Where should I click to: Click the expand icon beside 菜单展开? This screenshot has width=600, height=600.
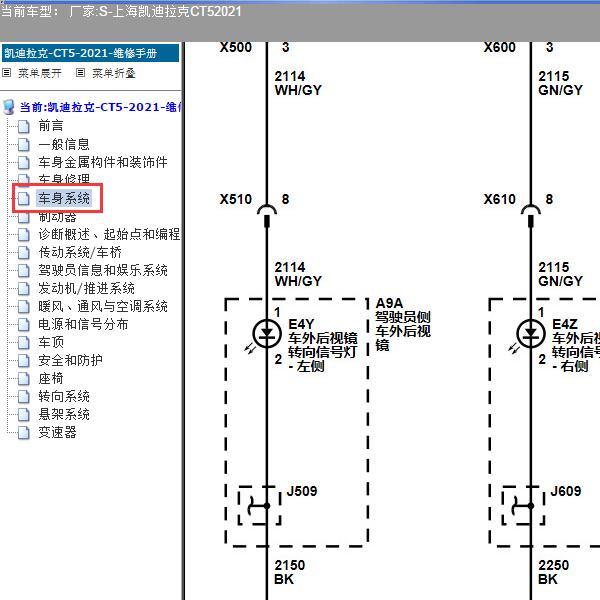point(7,72)
